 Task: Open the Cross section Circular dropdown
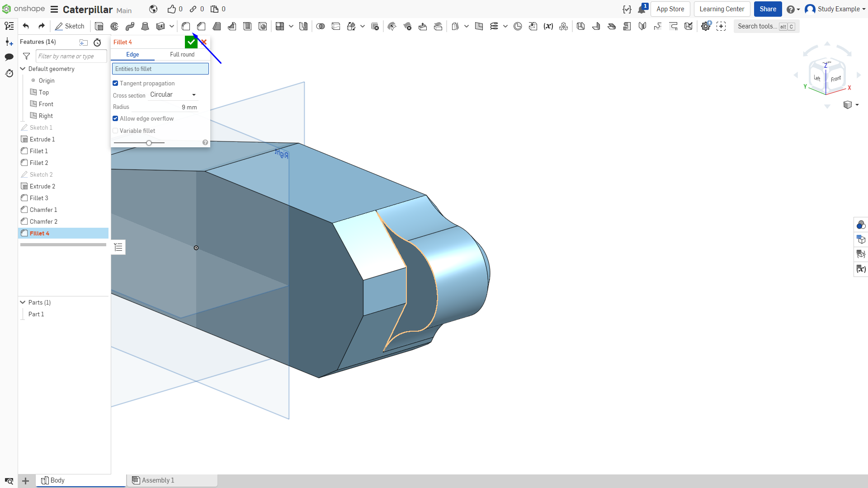[173, 94]
